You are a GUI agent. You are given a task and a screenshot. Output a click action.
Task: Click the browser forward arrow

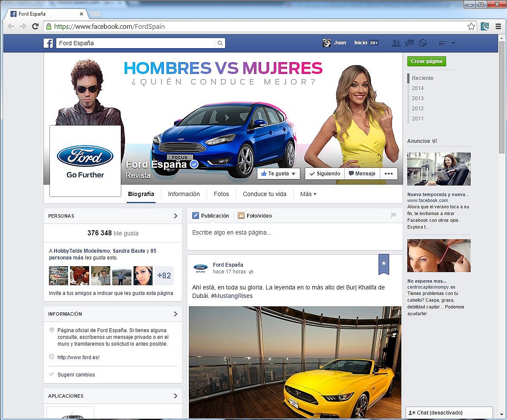pos(23,26)
